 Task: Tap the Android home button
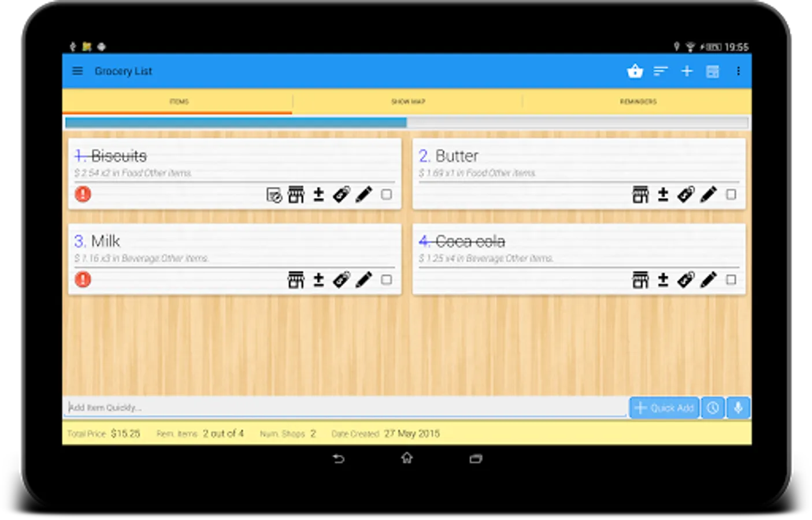click(x=407, y=458)
